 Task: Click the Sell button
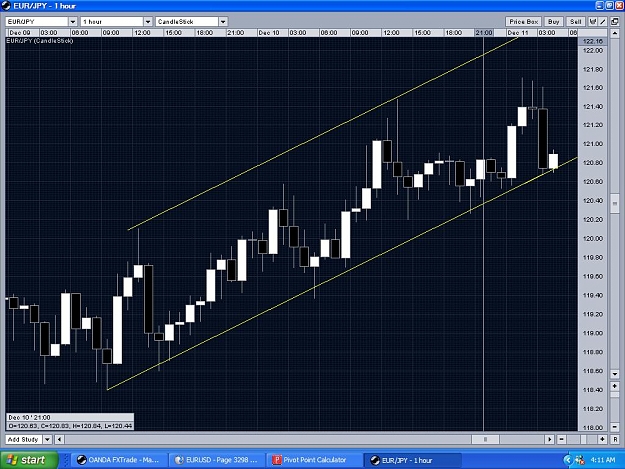pos(576,22)
